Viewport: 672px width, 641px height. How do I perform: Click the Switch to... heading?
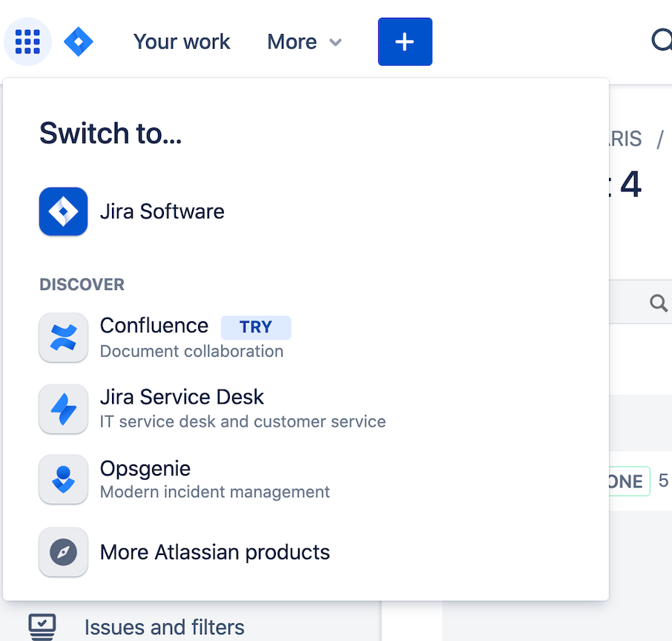tap(111, 133)
